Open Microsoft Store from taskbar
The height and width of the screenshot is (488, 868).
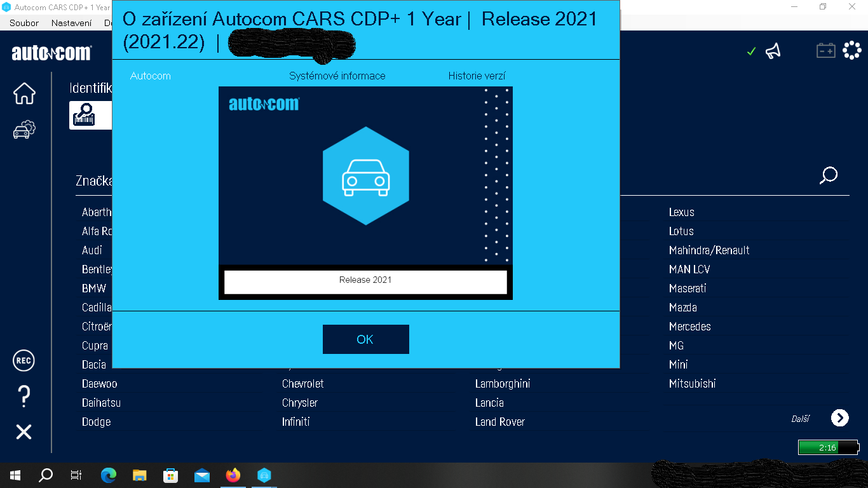171,475
